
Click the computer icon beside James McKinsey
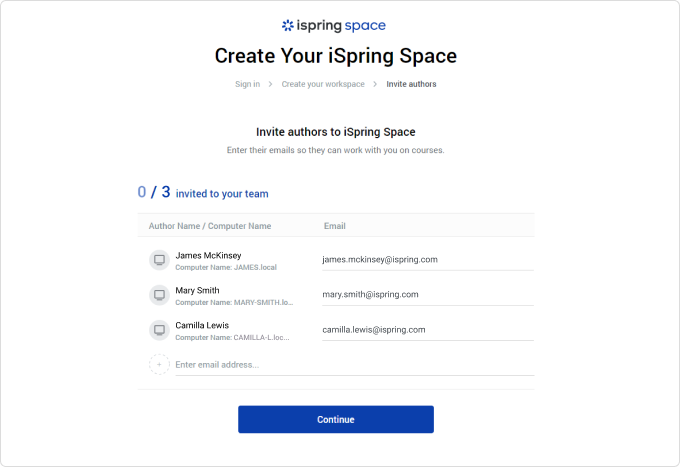(x=159, y=260)
